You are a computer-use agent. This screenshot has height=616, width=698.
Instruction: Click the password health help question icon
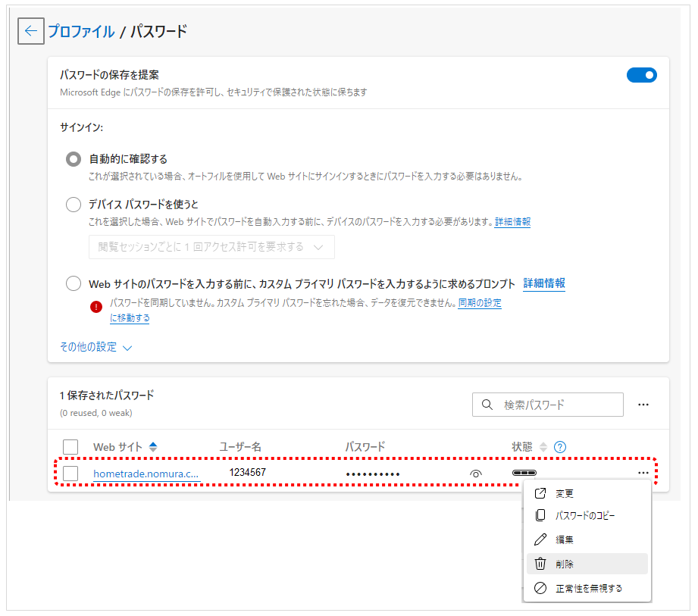point(560,447)
